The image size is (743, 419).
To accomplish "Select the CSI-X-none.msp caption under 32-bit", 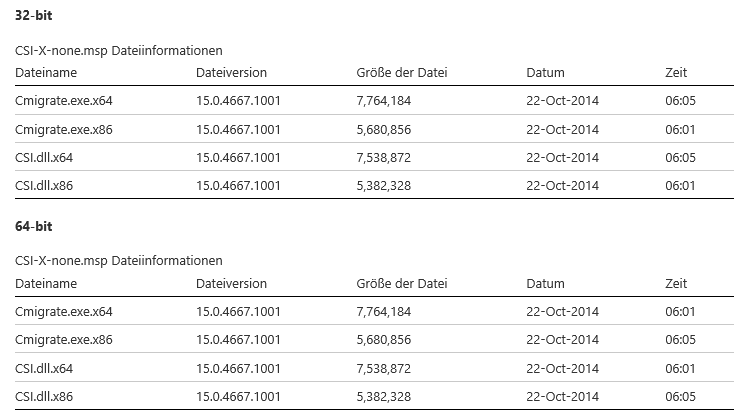I will click(x=119, y=50).
